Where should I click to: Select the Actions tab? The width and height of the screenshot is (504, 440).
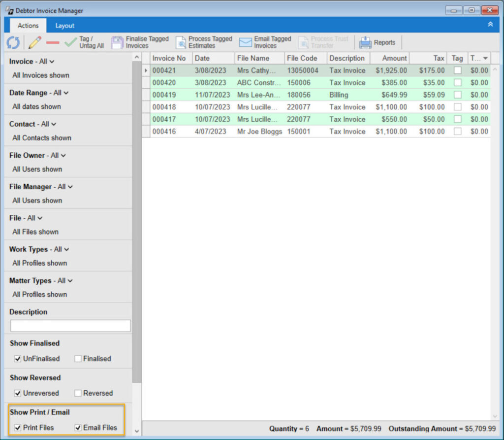coord(28,25)
